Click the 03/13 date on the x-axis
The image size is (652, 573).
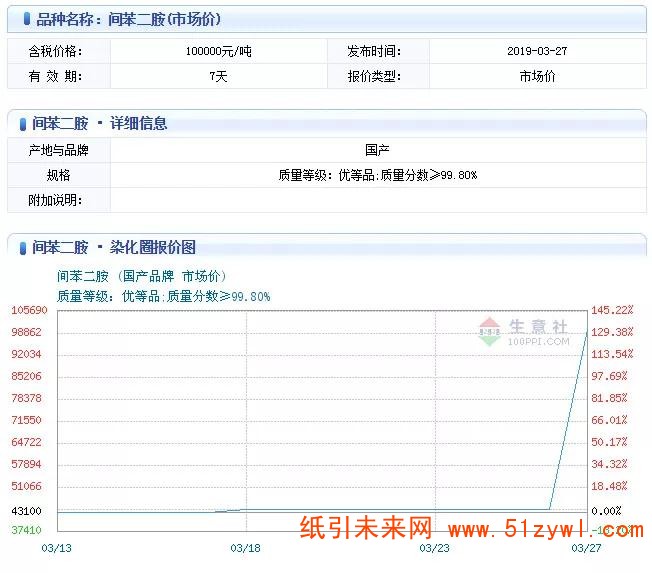point(56,548)
